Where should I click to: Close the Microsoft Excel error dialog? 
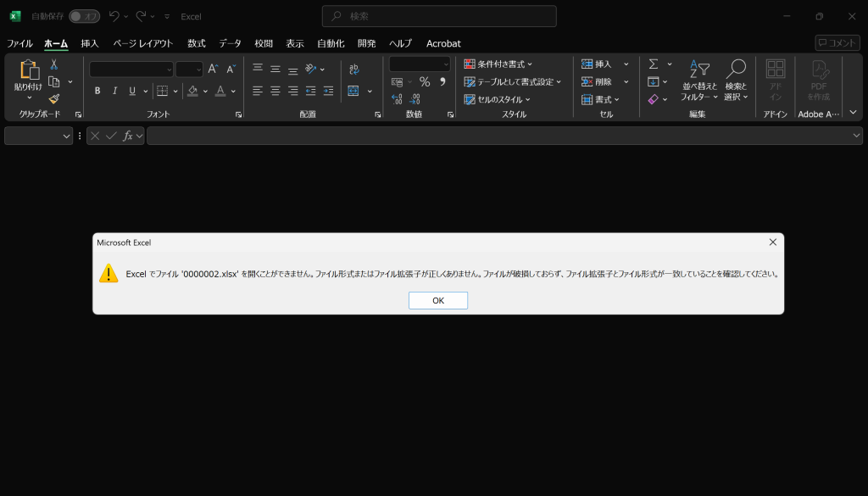(x=773, y=242)
